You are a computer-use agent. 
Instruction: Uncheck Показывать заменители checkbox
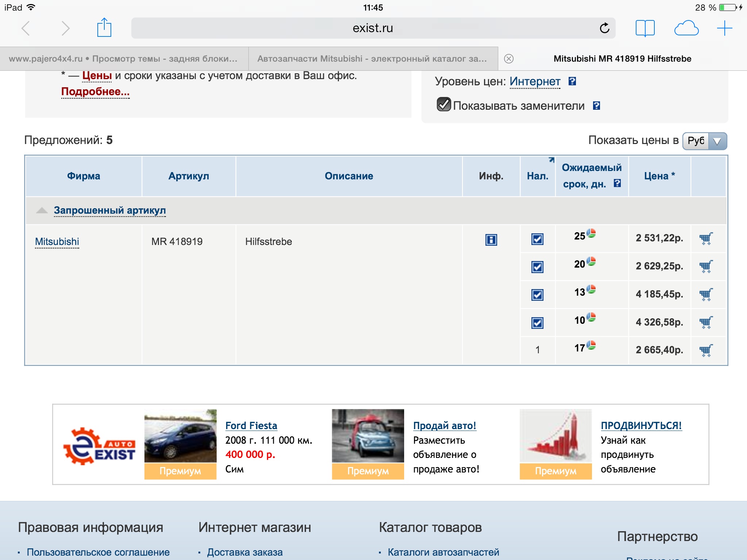[444, 105]
